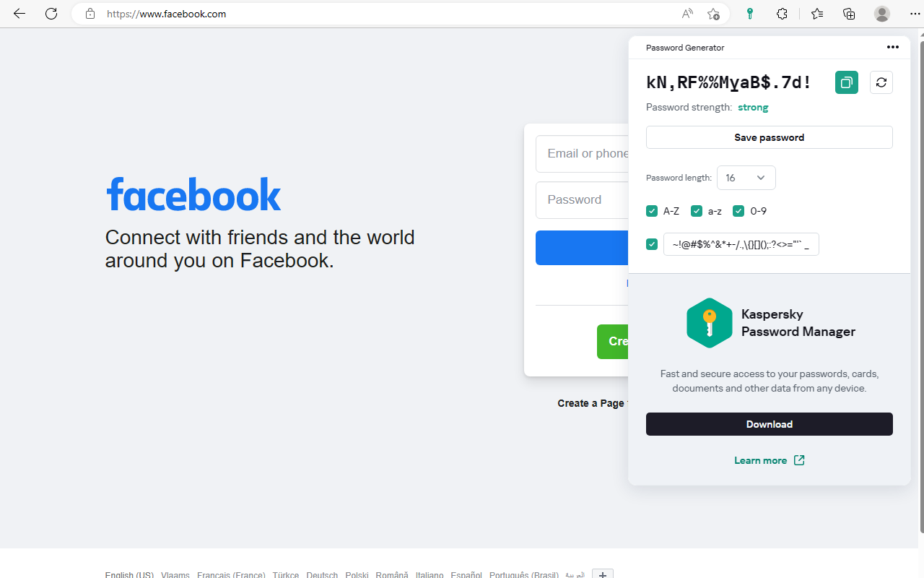
Task: Open the Collections icon
Action: [x=849, y=14]
